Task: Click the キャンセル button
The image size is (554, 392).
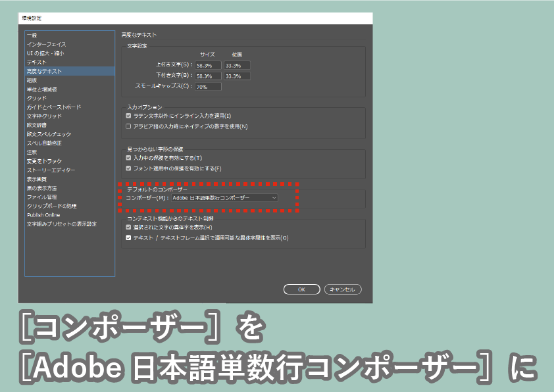Action: coord(343,289)
